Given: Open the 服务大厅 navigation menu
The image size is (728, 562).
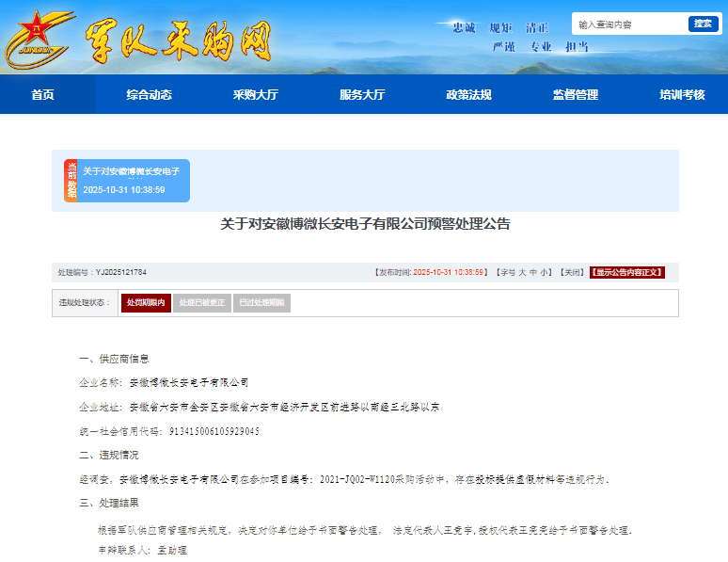Looking at the screenshot, I should [x=362, y=94].
